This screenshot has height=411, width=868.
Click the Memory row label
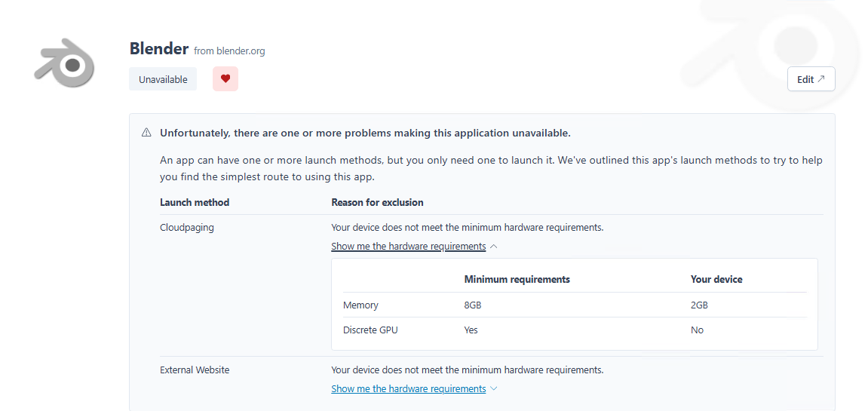(x=360, y=305)
